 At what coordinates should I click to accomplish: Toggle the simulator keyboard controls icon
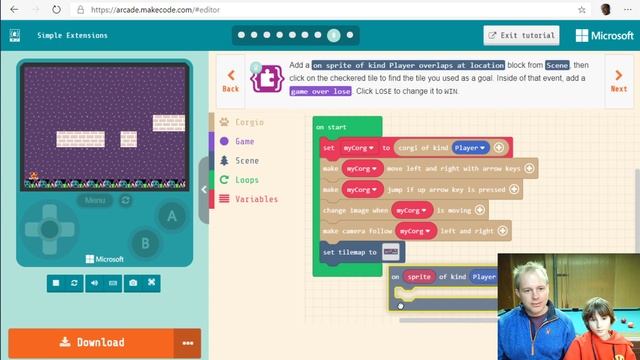tap(113, 283)
